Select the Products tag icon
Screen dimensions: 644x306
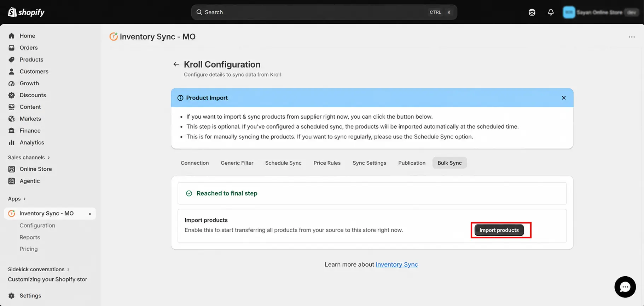(x=12, y=59)
